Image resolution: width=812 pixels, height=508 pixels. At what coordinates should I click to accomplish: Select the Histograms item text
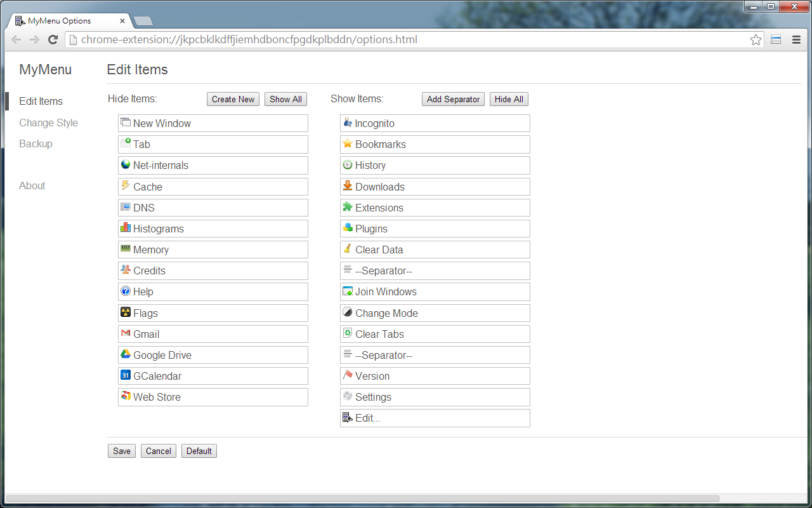[159, 229]
